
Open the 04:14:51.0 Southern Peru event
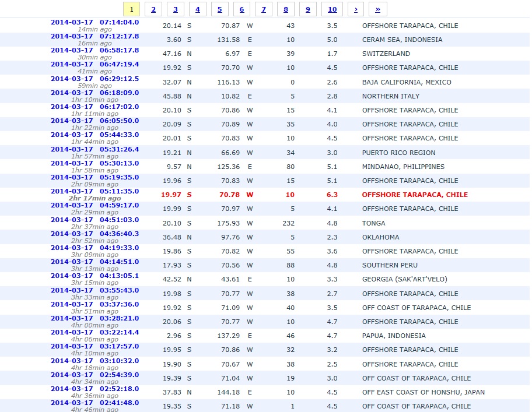pos(94,262)
